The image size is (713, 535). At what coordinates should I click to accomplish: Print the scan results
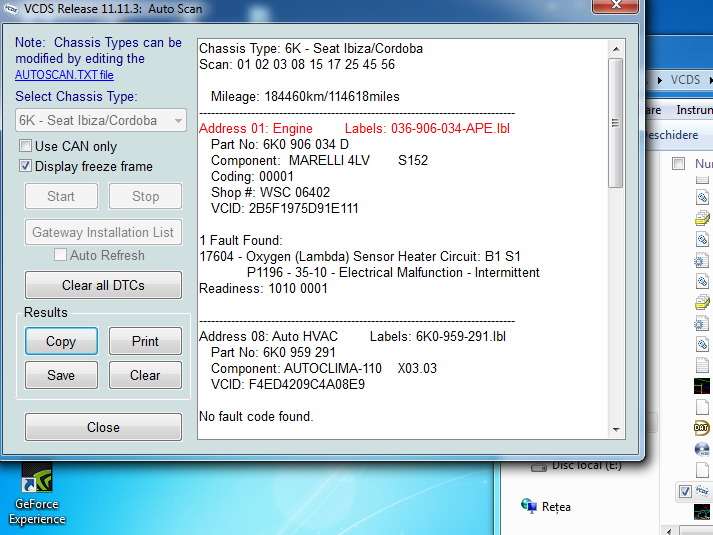pos(146,341)
